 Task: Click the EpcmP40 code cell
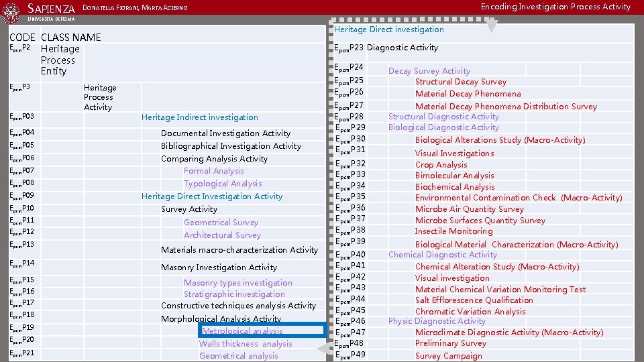tap(350, 255)
